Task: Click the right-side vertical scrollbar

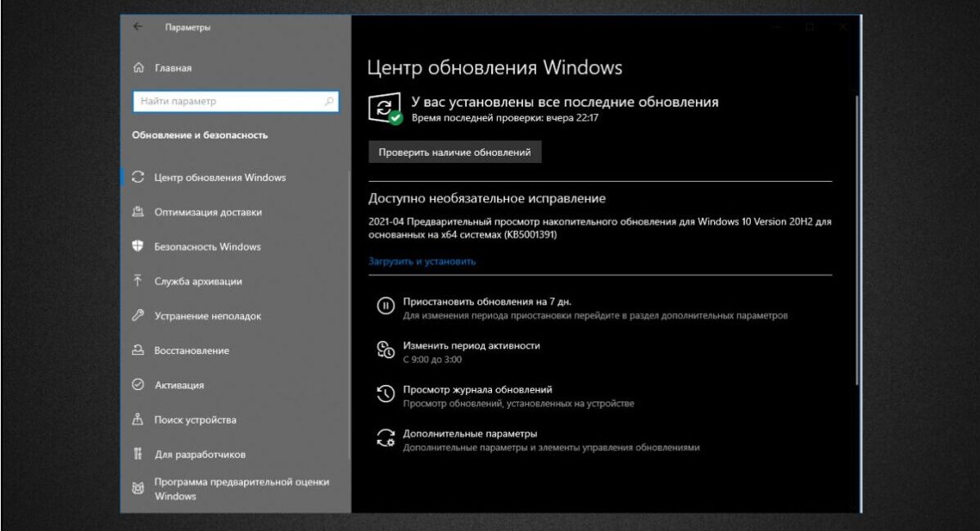Action: click(x=857, y=240)
